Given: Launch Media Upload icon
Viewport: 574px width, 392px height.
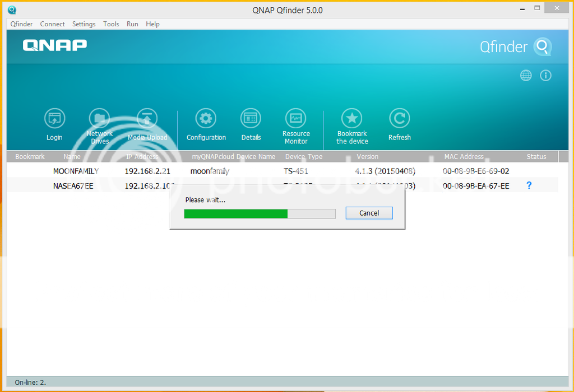Looking at the screenshot, I should tap(147, 118).
